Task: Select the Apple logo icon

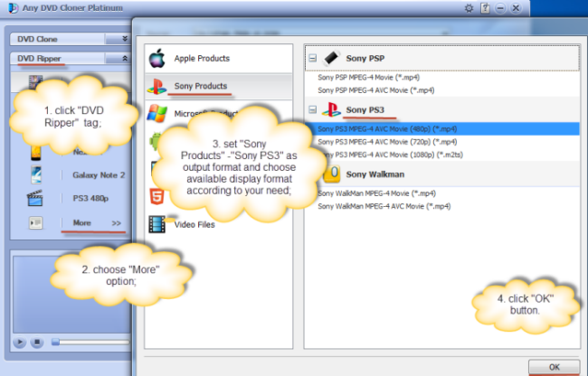Action: click(x=156, y=59)
